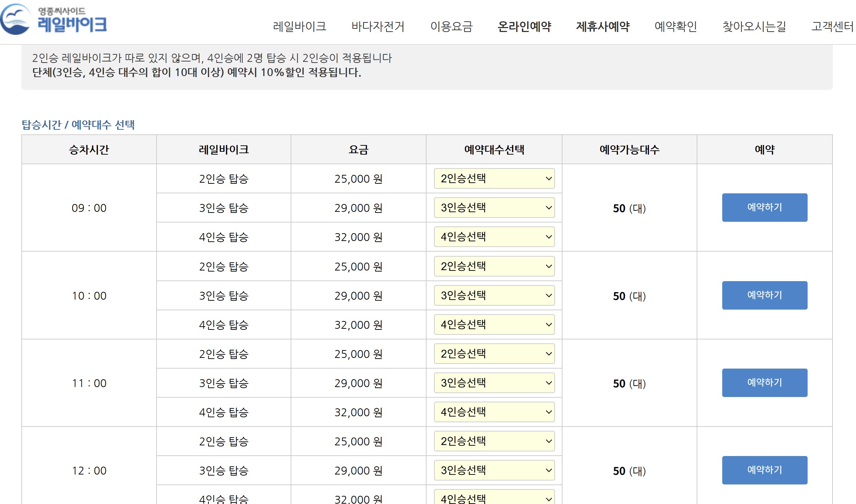856x504 pixels.
Task: Go to the 이용요금 page
Action: pyautogui.click(x=451, y=26)
